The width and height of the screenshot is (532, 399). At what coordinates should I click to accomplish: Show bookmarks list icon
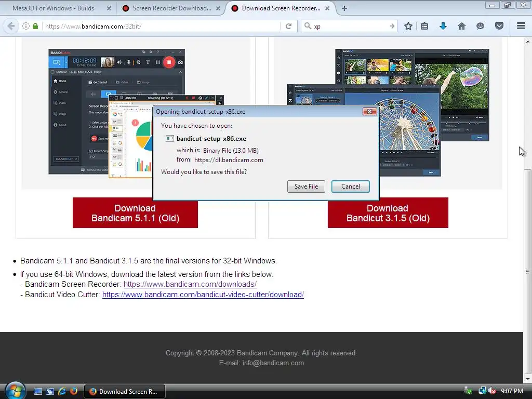click(x=424, y=26)
